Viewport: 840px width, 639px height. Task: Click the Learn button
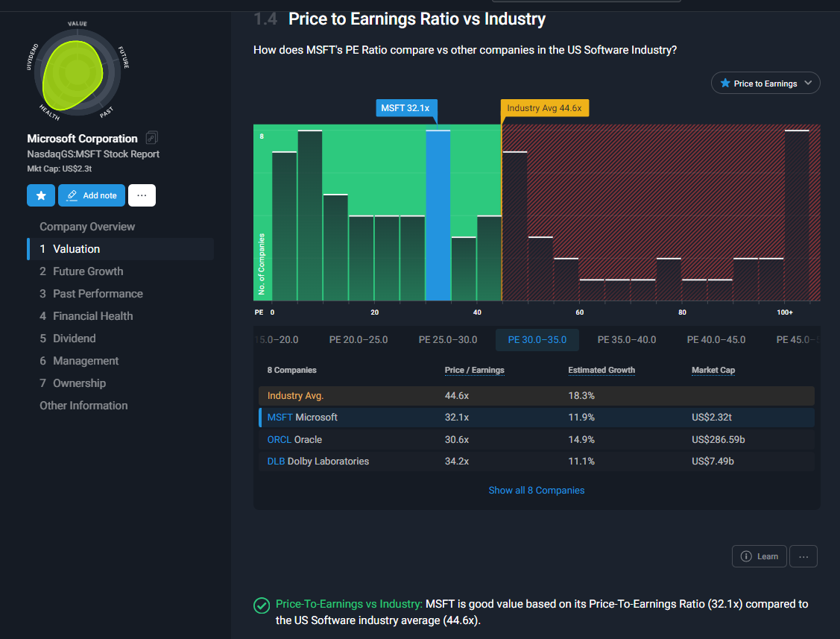click(x=759, y=556)
